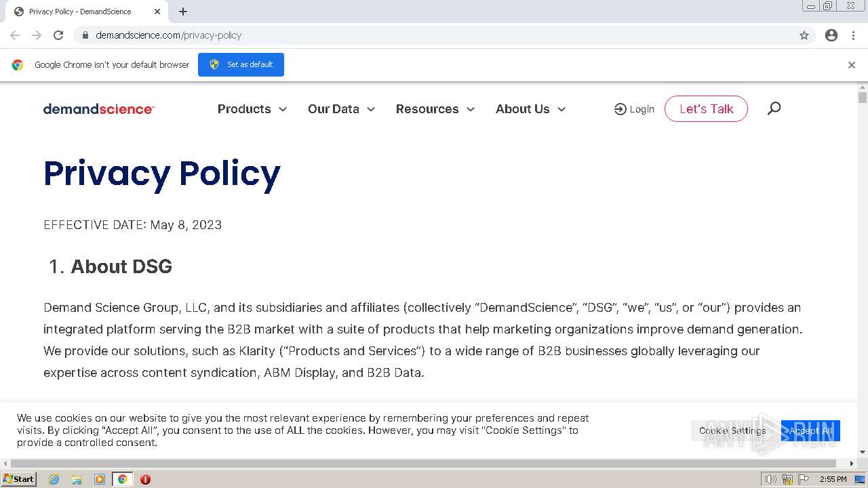Open Internet Explorer from the taskbar

coord(54,479)
